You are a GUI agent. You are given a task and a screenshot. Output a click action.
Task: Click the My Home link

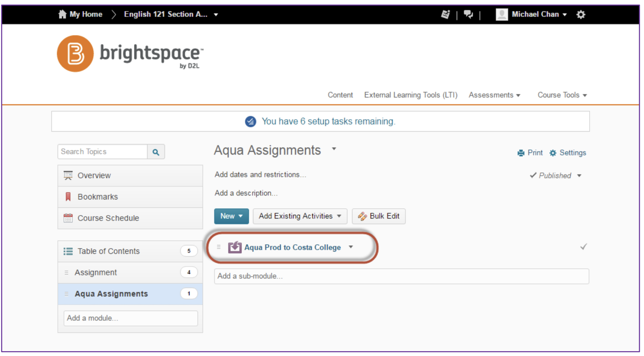[86, 14]
